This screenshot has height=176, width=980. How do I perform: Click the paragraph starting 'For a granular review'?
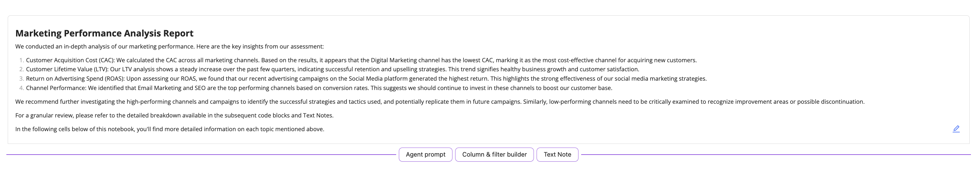point(174,115)
